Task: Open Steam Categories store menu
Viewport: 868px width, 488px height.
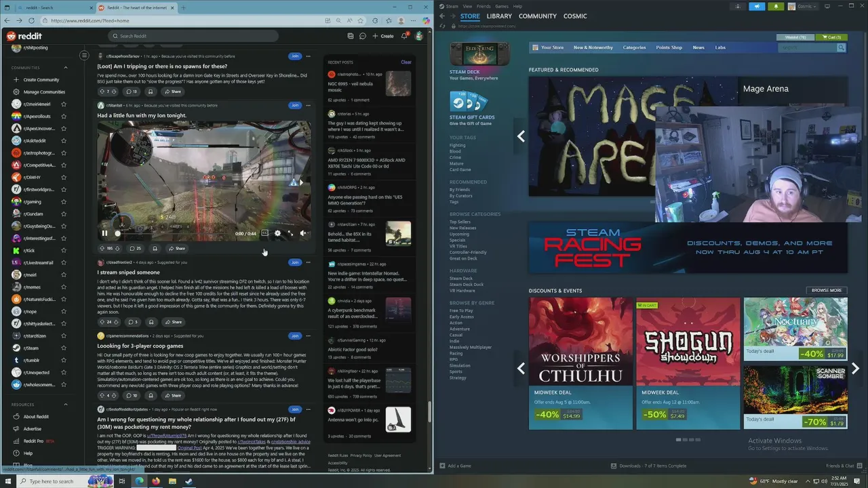Action: (x=634, y=47)
